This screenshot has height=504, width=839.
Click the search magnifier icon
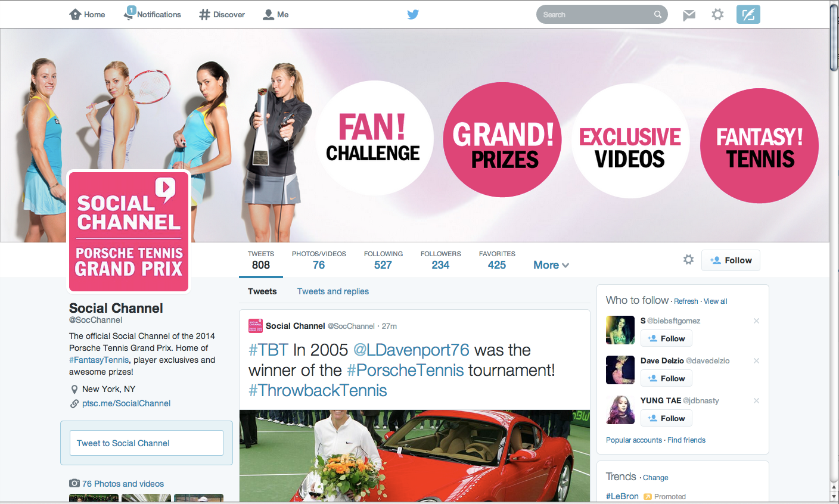tap(658, 14)
